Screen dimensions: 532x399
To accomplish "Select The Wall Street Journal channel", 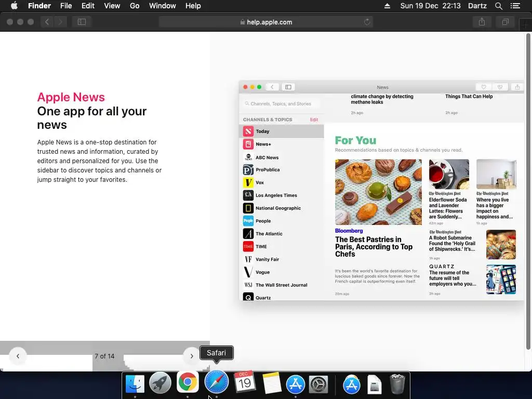I will click(281, 285).
